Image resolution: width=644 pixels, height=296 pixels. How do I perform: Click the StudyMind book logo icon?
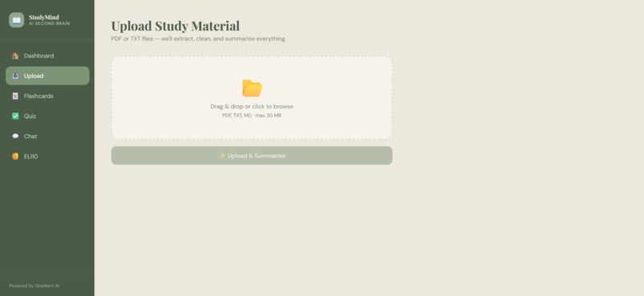(17, 20)
